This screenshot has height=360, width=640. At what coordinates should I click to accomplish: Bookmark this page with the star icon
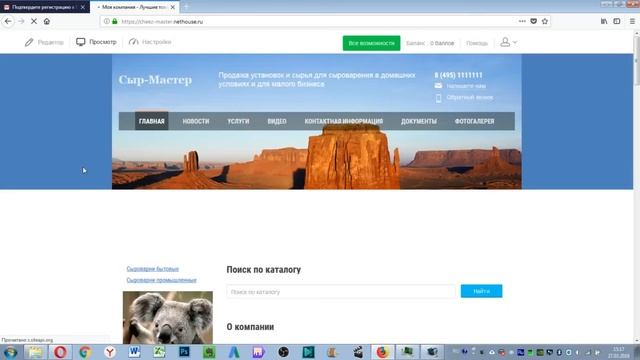[x=545, y=21]
